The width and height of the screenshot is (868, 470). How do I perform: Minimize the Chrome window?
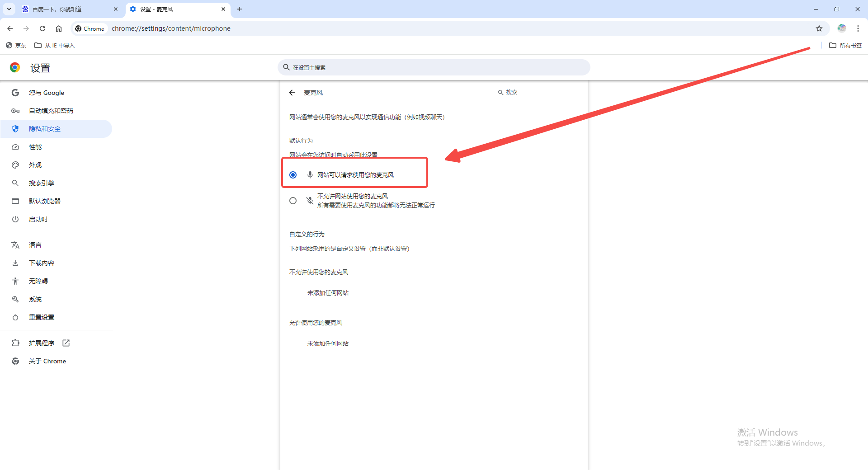pos(816,9)
